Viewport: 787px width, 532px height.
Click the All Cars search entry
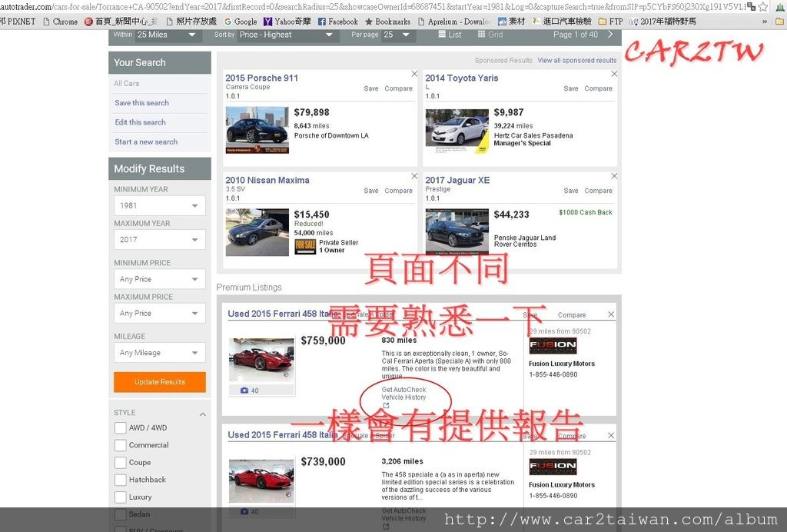click(x=127, y=83)
